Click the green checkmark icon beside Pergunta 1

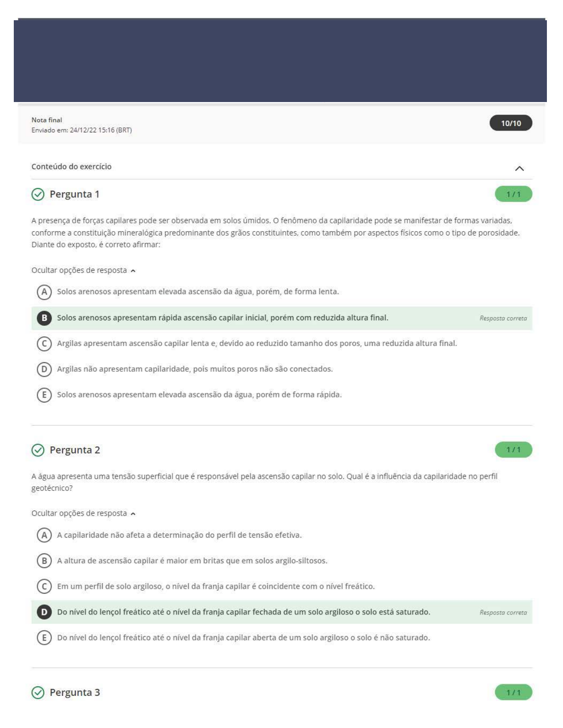pyautogui.click(x=38, y=194)
